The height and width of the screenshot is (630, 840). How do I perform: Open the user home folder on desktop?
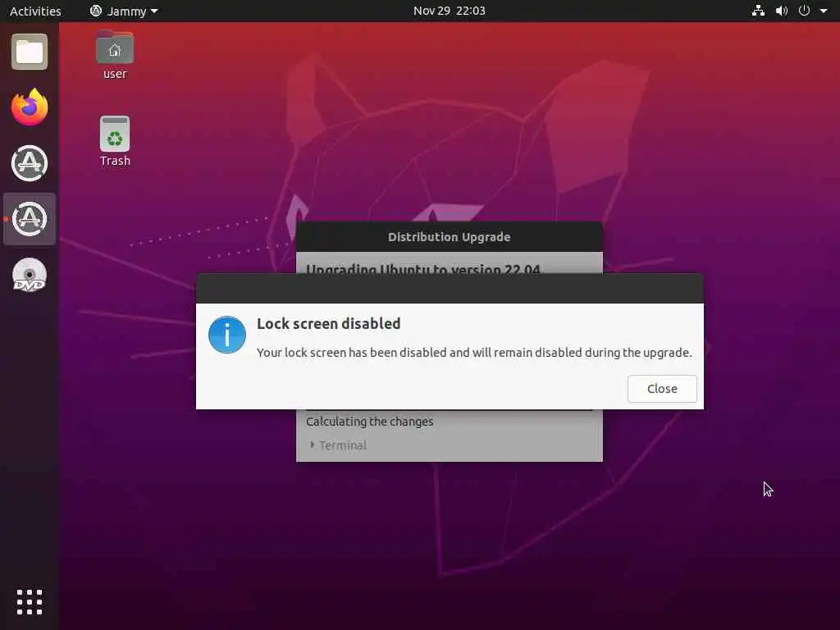[x=115, y=56]
